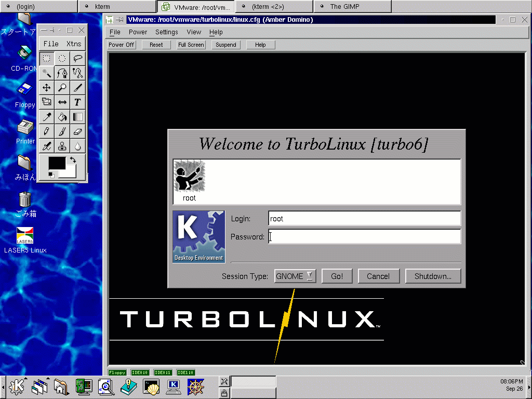Click the Login field containing root
This screenshot has height=399, width=532.
364,219
